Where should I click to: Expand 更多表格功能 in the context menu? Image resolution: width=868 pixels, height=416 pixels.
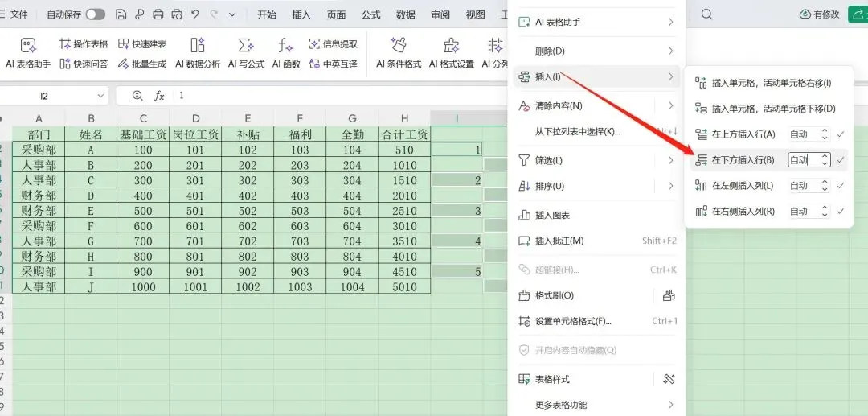(596, 405)
